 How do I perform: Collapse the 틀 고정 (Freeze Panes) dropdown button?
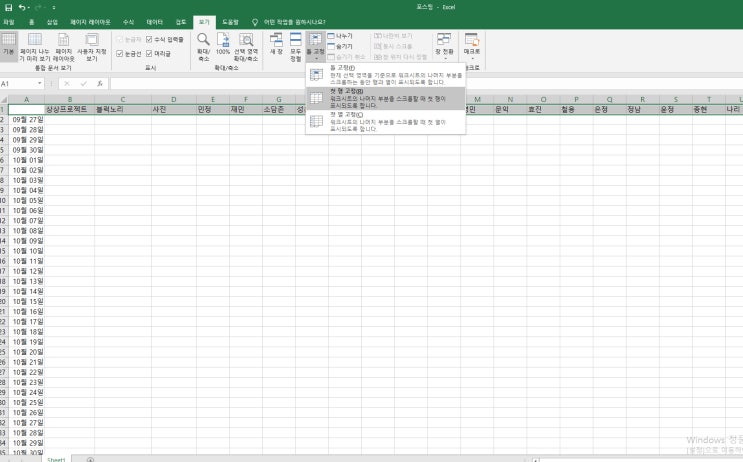[316, 46]
